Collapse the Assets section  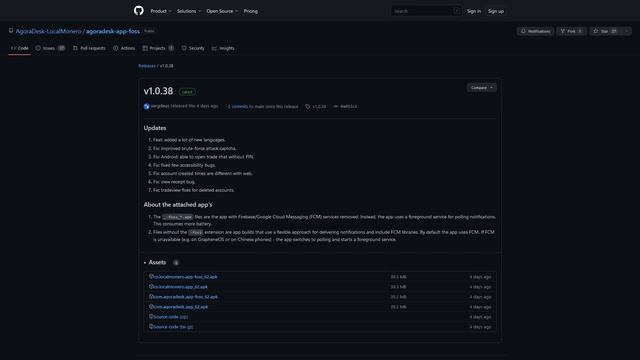(157, 262)
